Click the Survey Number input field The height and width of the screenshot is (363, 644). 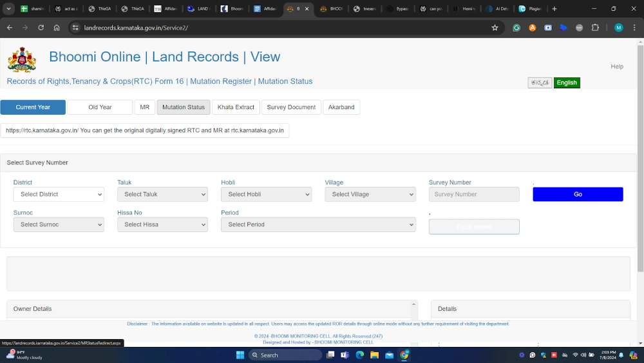pos(474,194)
